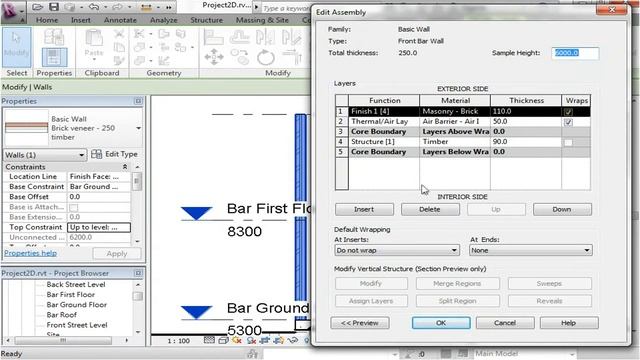Click the detail level icon in view bar
Screen dimensions: 640x360
209,340
